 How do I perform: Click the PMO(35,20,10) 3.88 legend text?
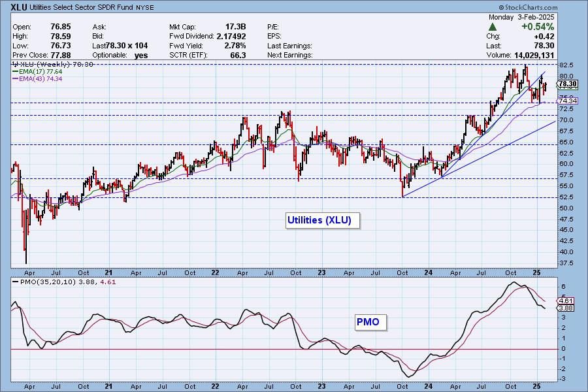(x=57, y=282)
